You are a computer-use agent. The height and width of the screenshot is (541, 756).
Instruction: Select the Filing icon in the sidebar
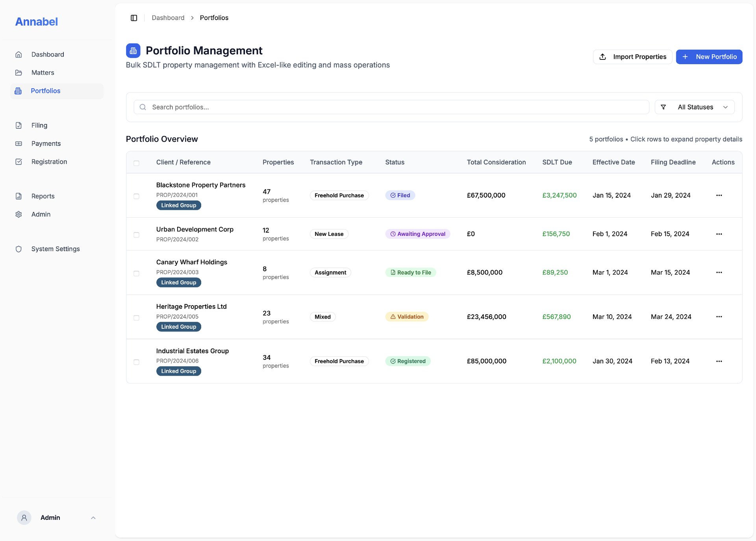(19, 125)
